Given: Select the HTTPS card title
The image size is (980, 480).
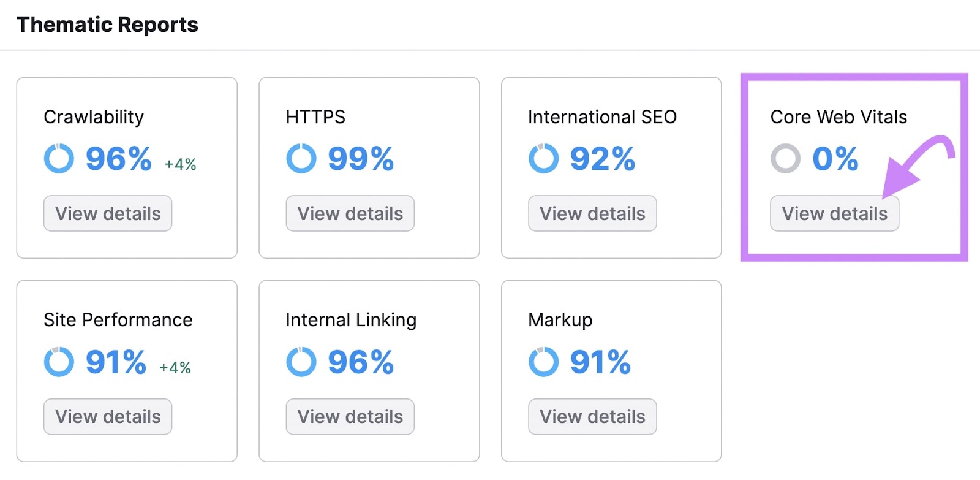Looking at the screenshot, I should (315, 117).
